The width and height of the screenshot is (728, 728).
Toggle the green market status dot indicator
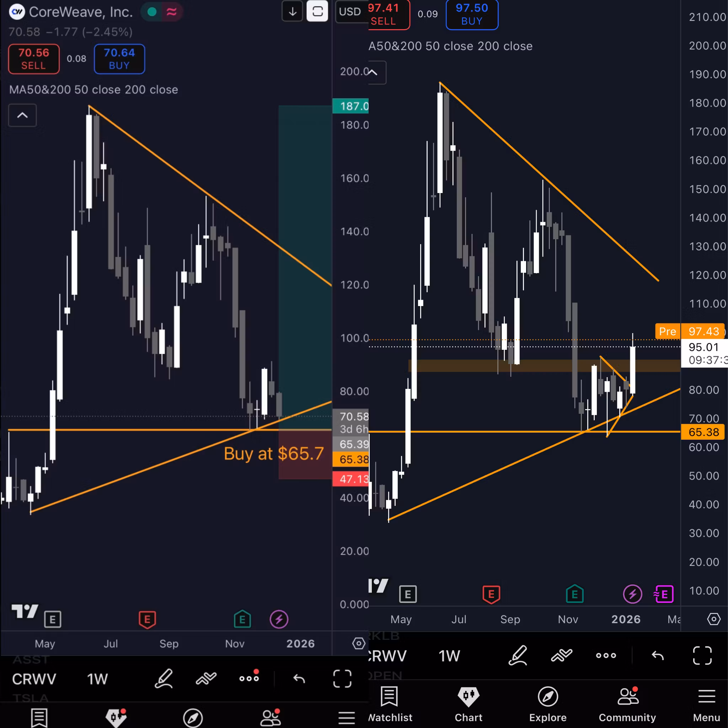point(152,12)
